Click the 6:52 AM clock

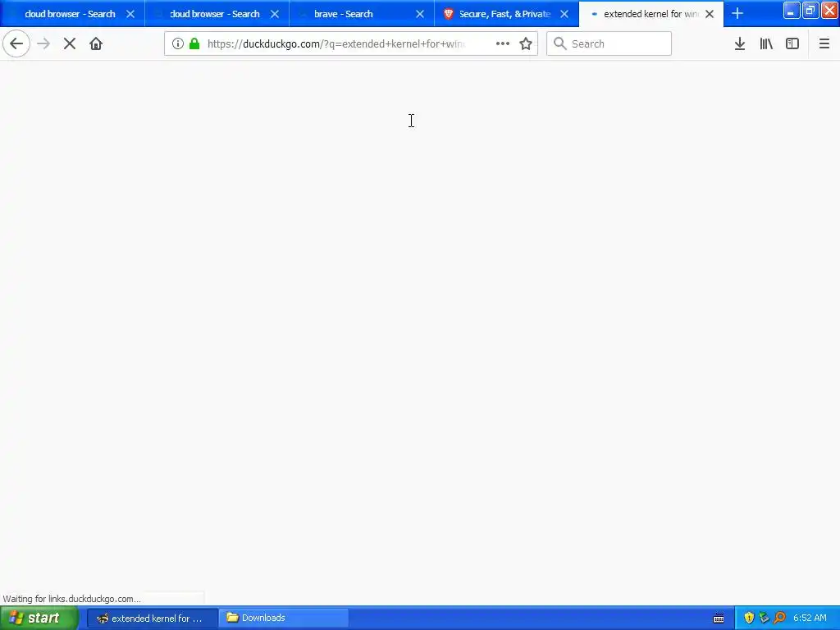point(810,618)
